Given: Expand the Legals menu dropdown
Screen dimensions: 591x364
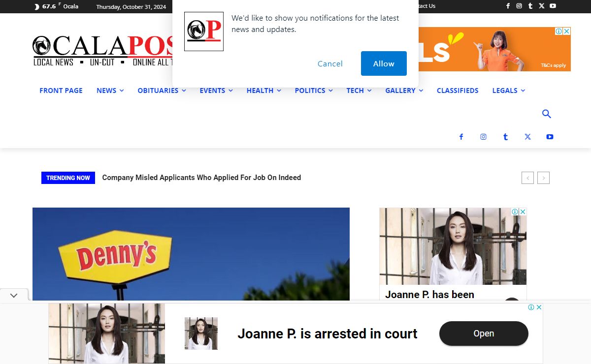Looking at the screenshot, I should tap(509, 91).
